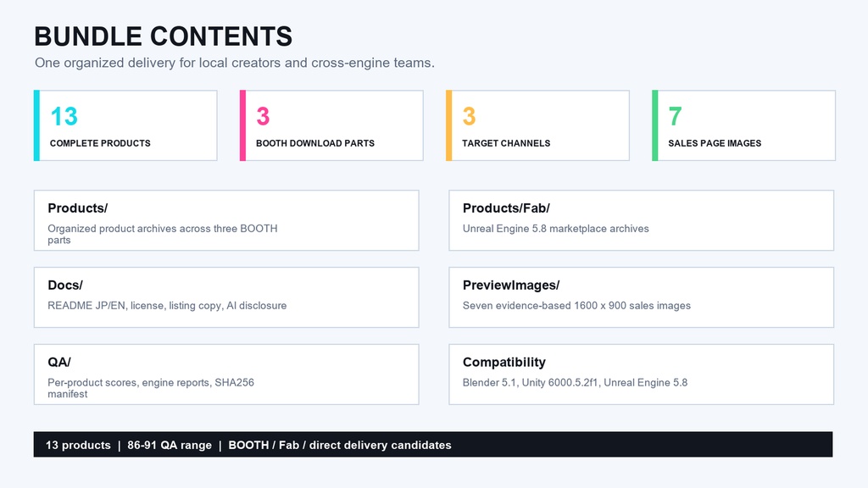Click the pink accent bar on second card

point(242,125)
